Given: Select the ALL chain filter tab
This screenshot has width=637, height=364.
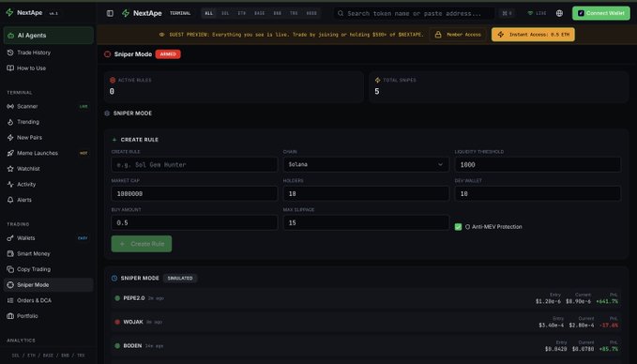Looking at the screenshot, I should 208,13.
